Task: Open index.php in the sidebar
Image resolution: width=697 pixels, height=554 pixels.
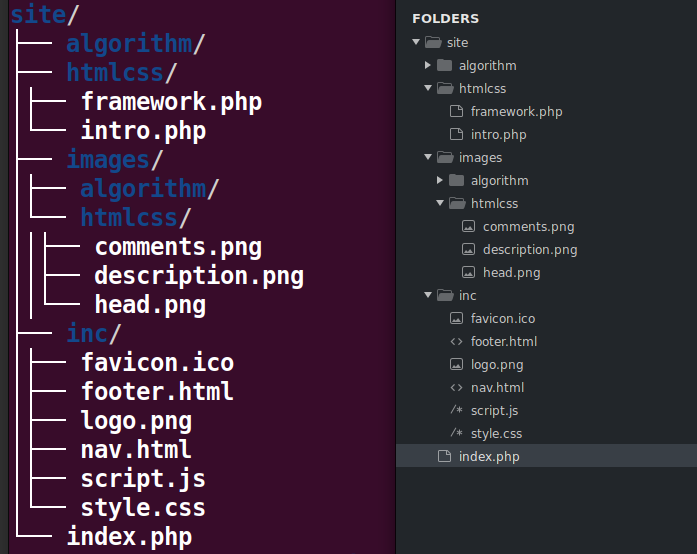Action: 489,457
